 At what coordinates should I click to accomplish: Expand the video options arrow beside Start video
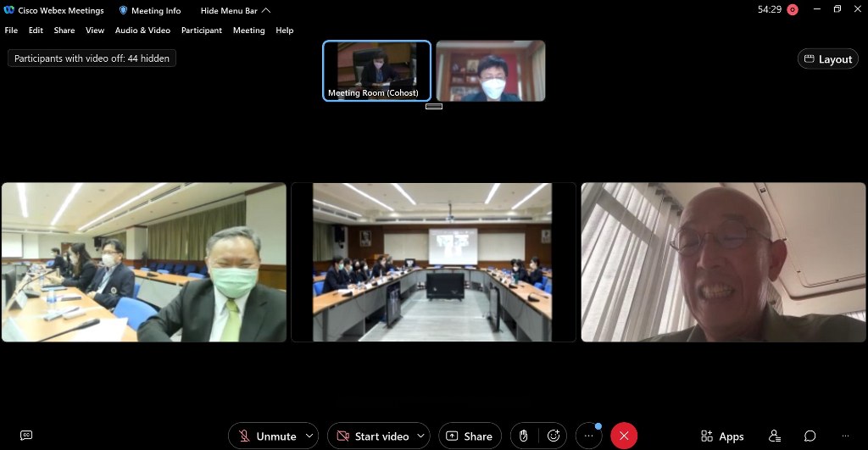point(420,436)
